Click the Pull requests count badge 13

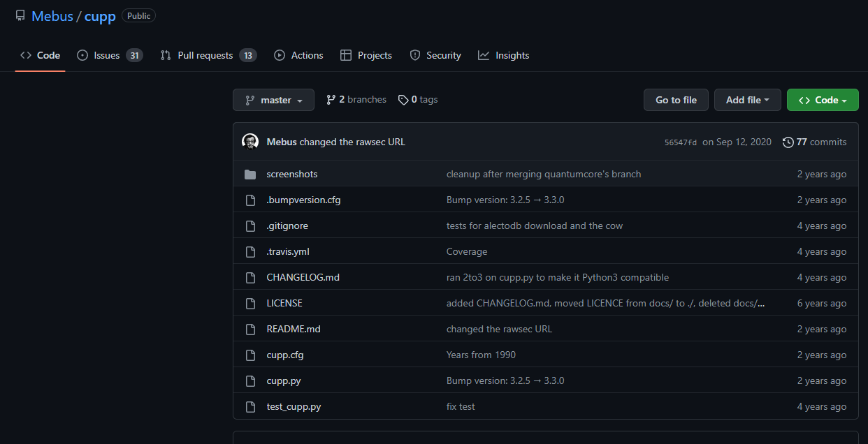[248, 55]
